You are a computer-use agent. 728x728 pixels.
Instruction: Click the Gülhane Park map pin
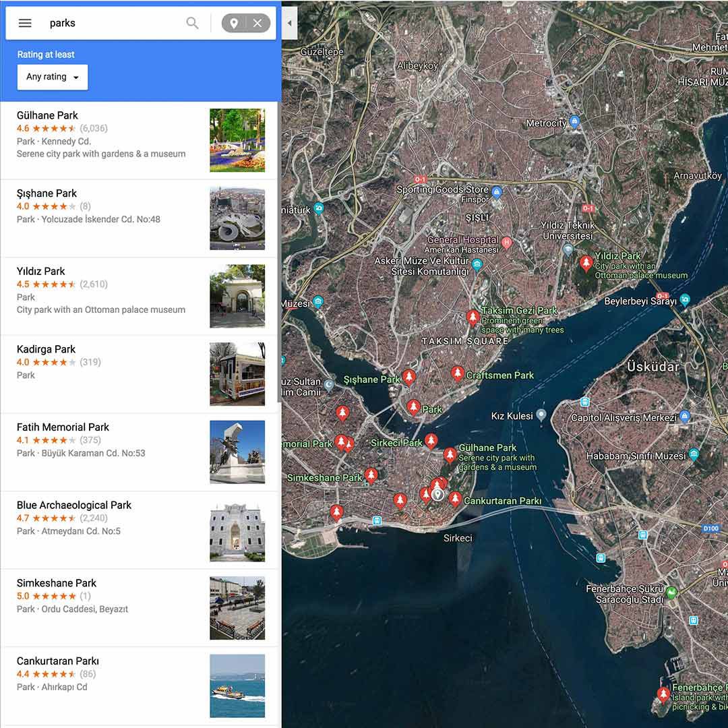[x=450, y=455]
